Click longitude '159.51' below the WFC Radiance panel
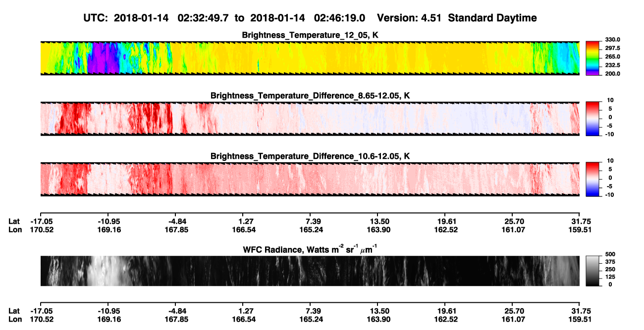 point(581,319)
